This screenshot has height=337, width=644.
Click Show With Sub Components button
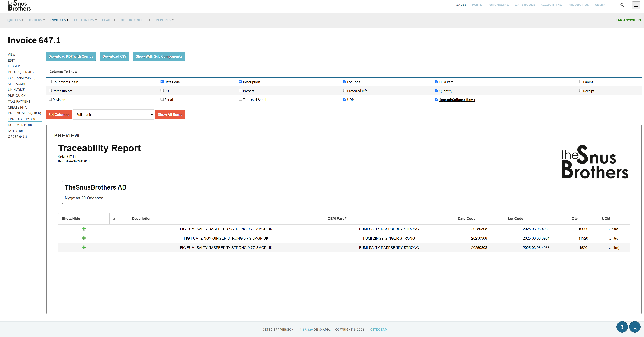point(159,56)
